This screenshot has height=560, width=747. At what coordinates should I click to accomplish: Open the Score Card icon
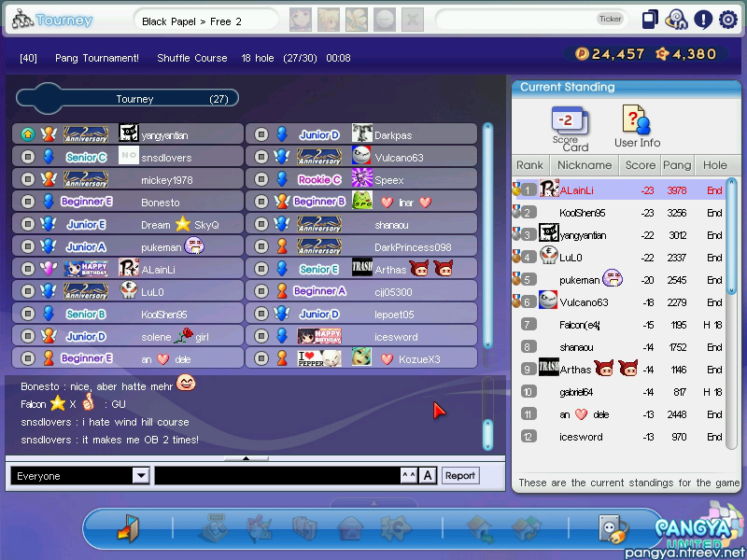click(x=571, y=128)
